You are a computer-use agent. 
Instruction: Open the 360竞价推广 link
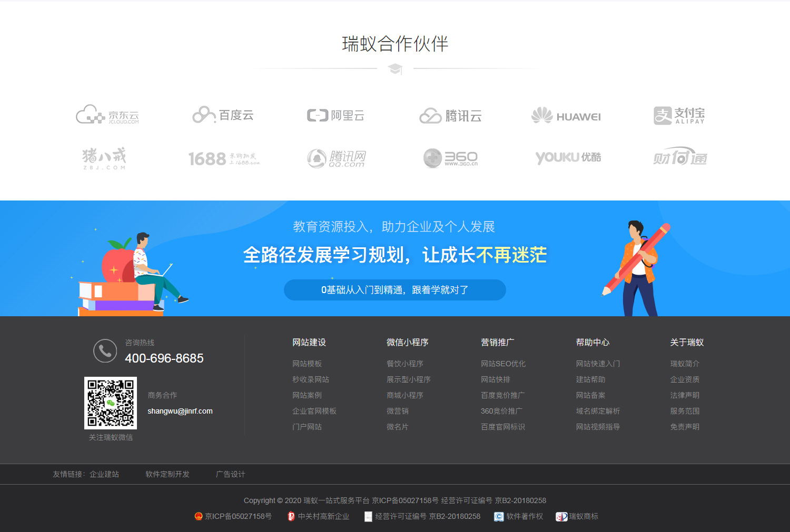click(502, 411)
